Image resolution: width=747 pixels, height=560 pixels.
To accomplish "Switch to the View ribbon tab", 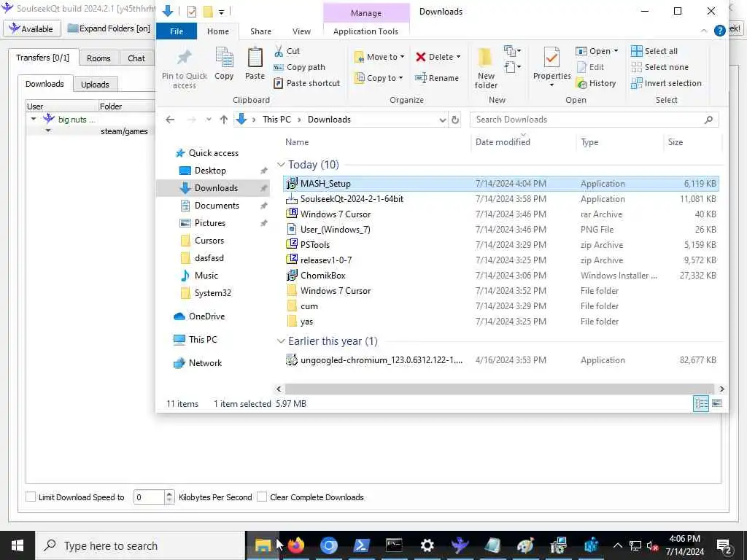I will 301,31.
